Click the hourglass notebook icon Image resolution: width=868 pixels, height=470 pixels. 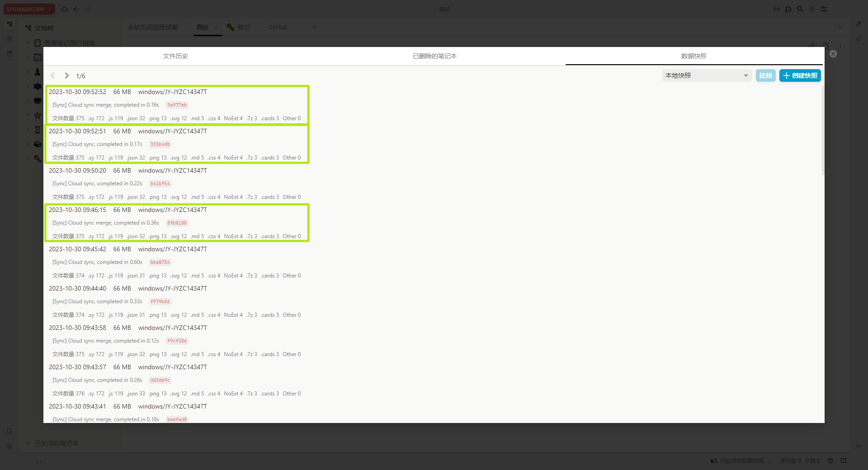38,130
